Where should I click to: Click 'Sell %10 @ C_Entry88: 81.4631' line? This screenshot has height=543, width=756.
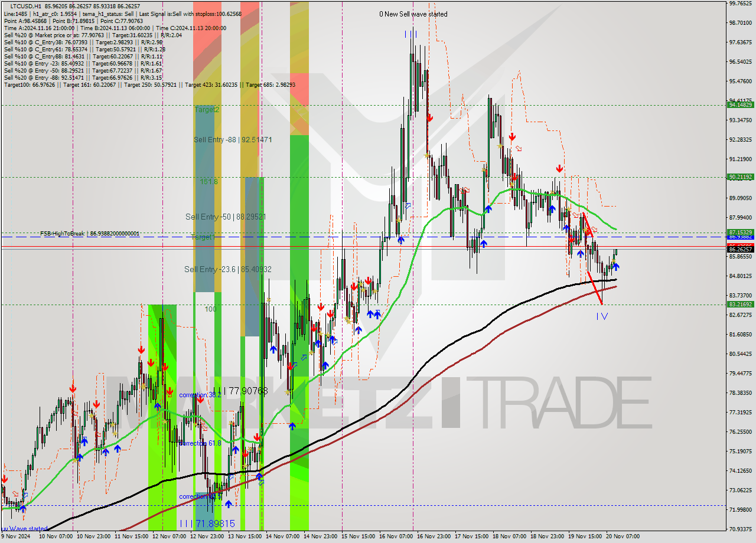pos(83,56)
